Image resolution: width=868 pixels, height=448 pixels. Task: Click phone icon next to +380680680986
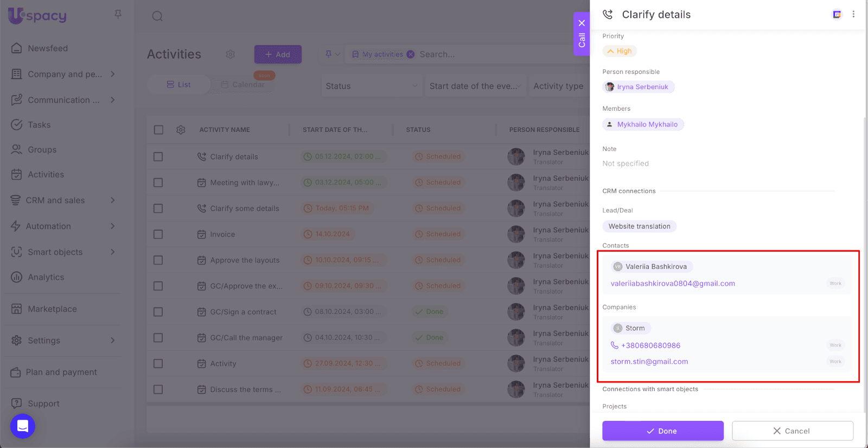pos(615,345)
